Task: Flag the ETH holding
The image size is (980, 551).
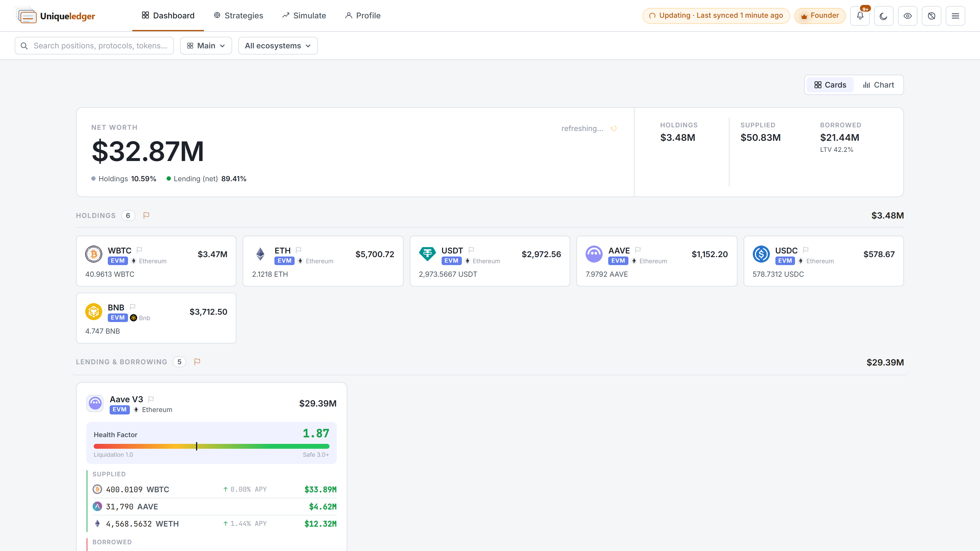Action: point(299,250)
